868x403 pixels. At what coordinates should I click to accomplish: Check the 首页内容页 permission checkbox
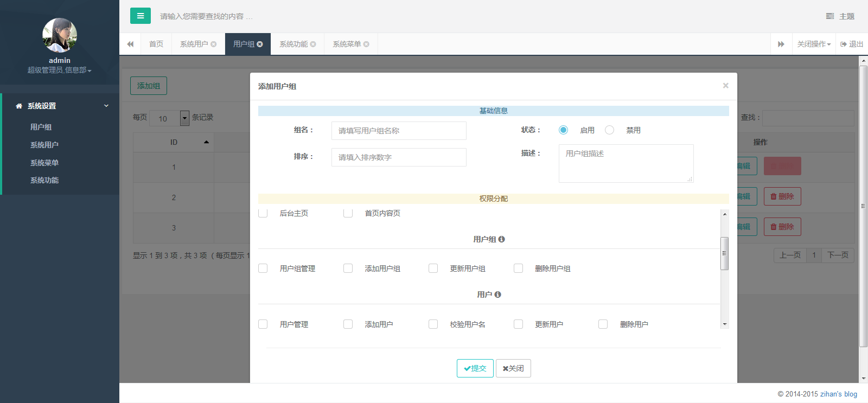click(348, 213)
